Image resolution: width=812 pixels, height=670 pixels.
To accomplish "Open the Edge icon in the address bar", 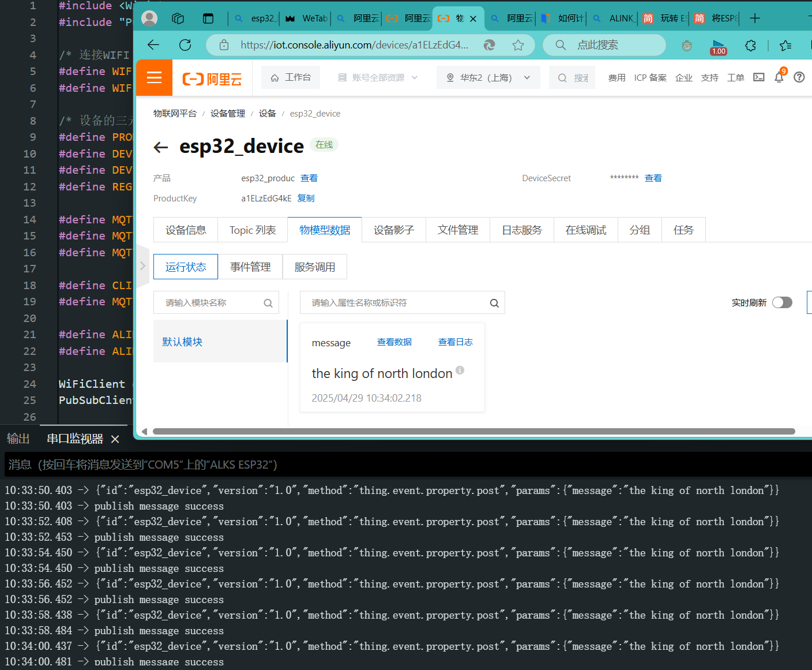I will click(x=489, y=45).
